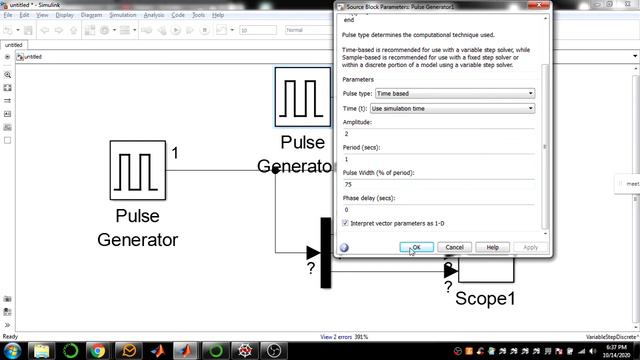The width and height of the screenshot is (640, 360).
Task: Open the New Model dropdown arrow
Action: pyautogui.click(x=18, y=30)
